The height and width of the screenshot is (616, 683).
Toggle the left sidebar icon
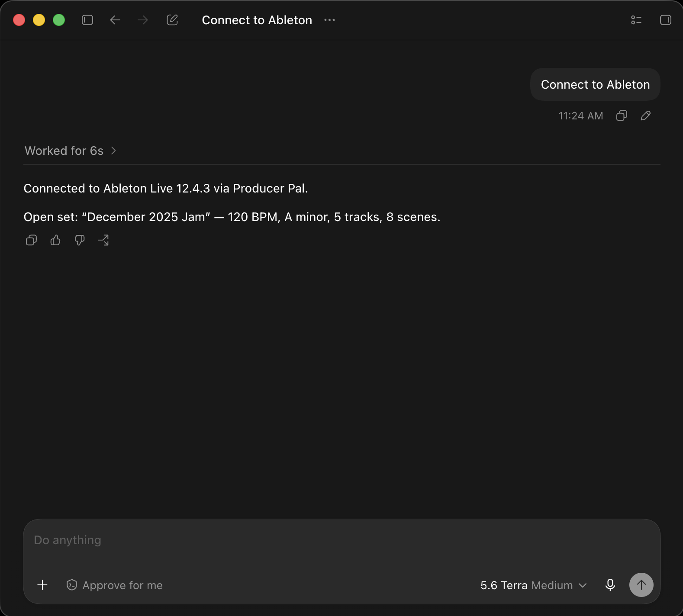pos(87,20)
